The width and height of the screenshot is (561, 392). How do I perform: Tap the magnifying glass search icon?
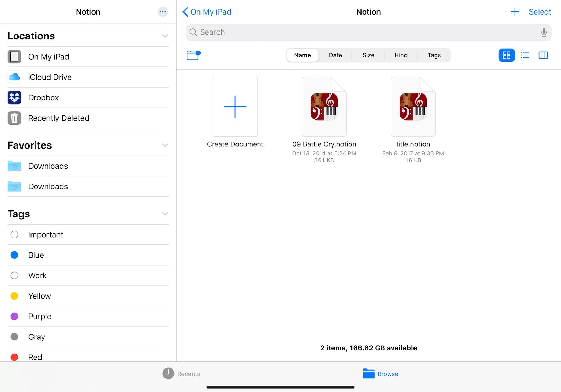[x=193, y=32]
